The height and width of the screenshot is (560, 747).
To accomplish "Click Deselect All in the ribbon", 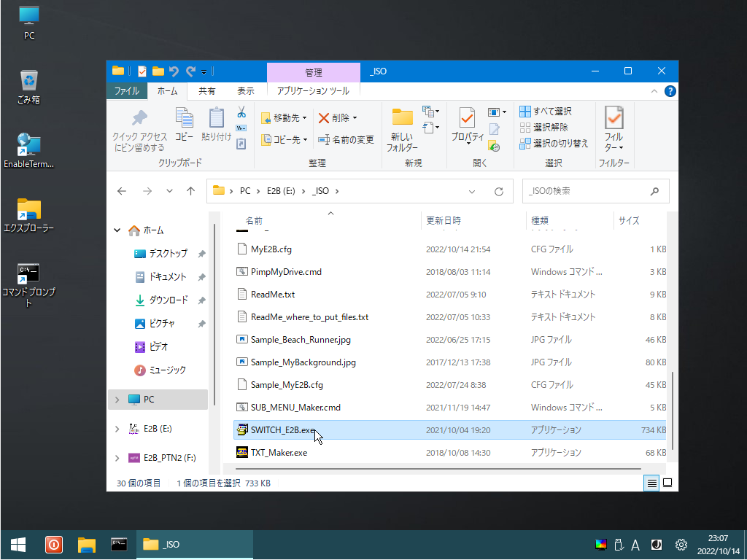I will click(x=543, y=128).
